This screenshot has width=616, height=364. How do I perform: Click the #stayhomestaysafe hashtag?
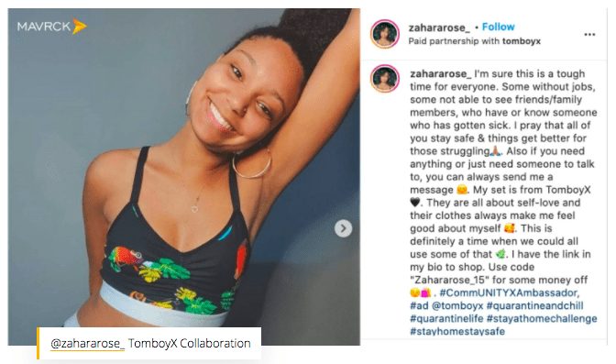457,331
